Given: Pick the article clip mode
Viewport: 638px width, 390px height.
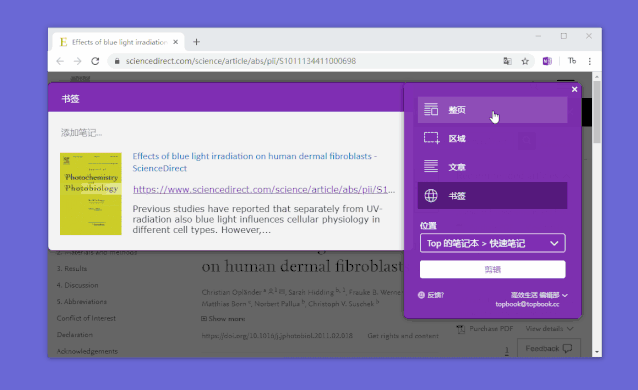Looking at the screenshot, I should pyautogui.click(x=492, y=167).
